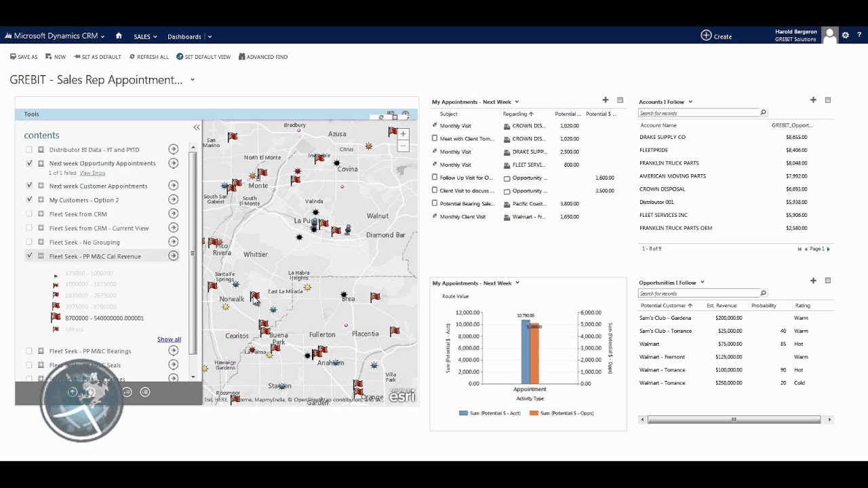The height and width of the screenshot is (488, 868).
Task: Collapse the contents panel with double chevron
Action: point(197,127)
